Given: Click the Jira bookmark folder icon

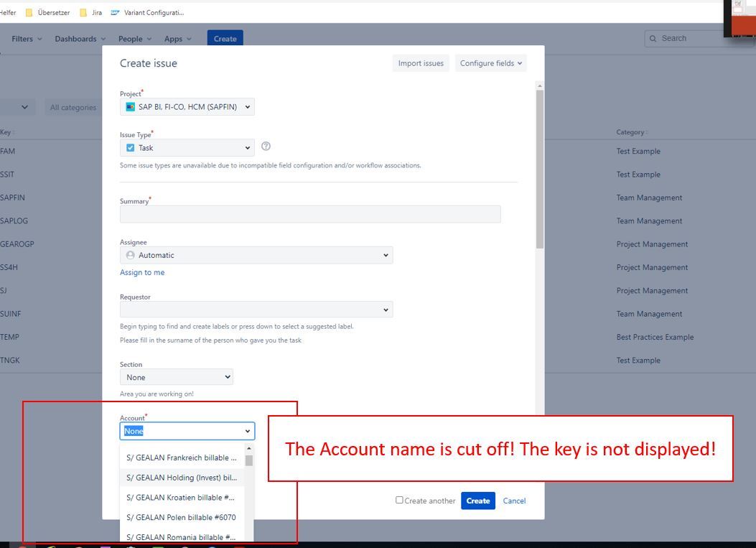Looking at the screenshot, I should click(x=83, y=12).
